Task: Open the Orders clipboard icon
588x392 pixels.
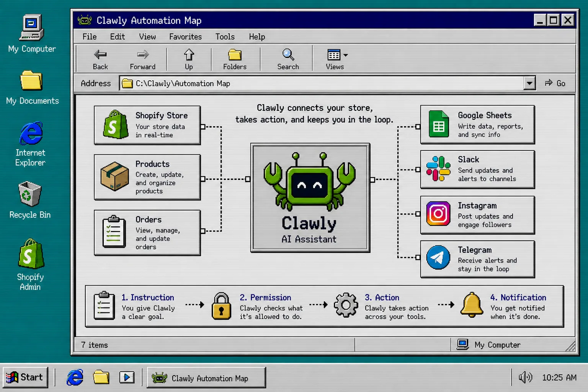Action: point(114,232)
